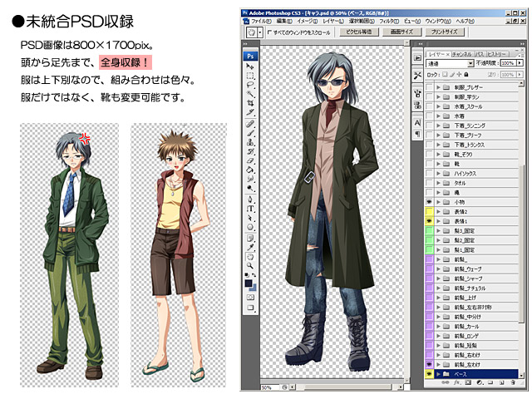Viewport: 532px width, 399px height.
Task: Show the 髪3_固定 layer group
Action: [429, 231]
